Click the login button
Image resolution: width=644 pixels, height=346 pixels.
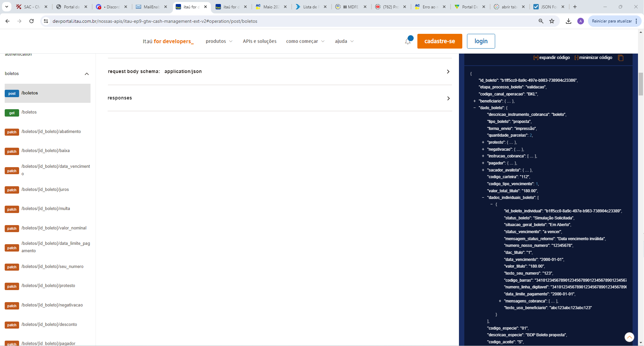tap(481, 41)
